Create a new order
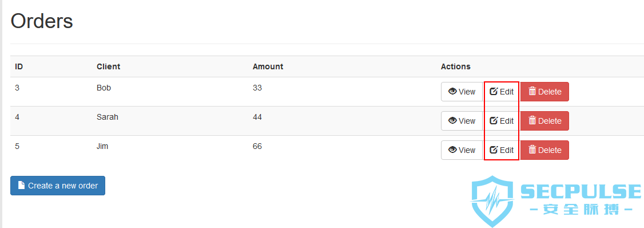This screenshot has width=644, height=228. (58, 186)
